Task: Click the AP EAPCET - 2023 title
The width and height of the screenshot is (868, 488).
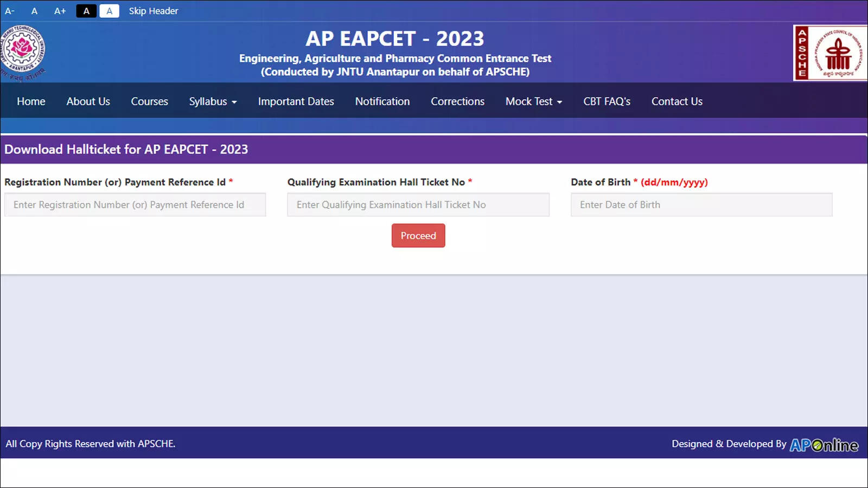Action: tap(395, 38)
